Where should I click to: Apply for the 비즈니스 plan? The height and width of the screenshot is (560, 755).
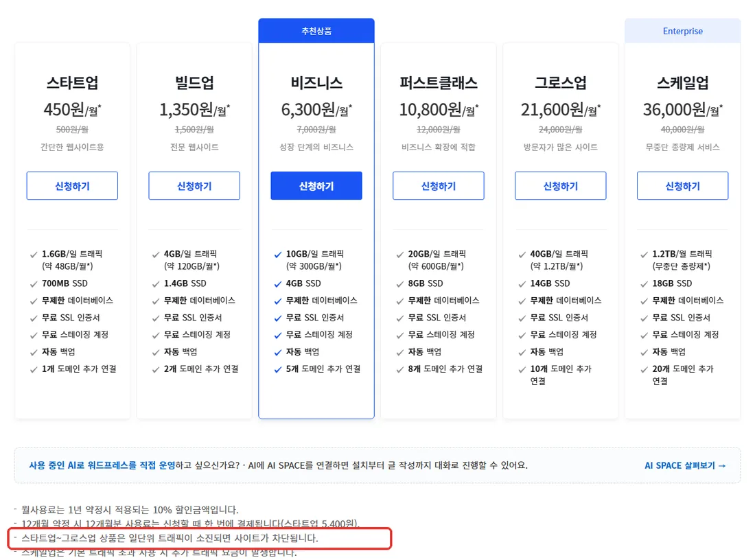[x=316, y=186]
